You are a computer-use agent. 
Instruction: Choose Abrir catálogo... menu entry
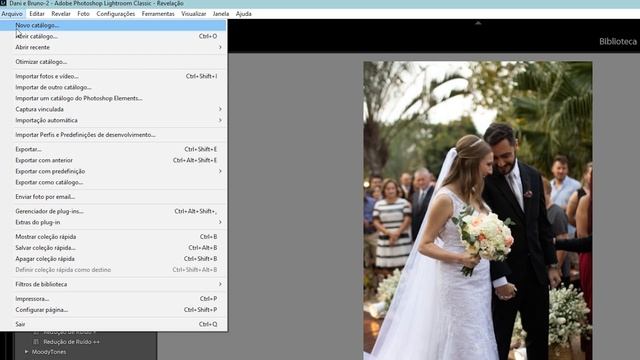[113, 36]
